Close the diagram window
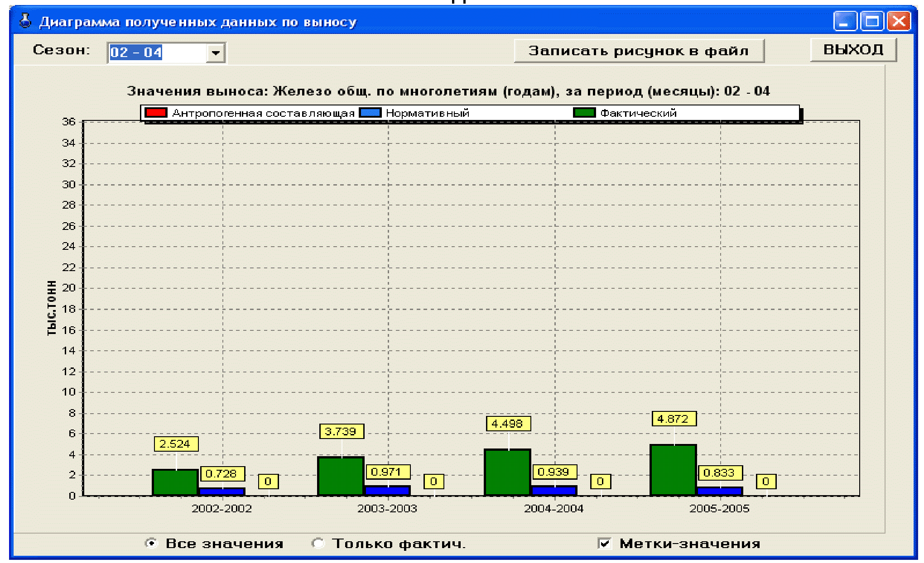The image size is (924, 563). 899,21
